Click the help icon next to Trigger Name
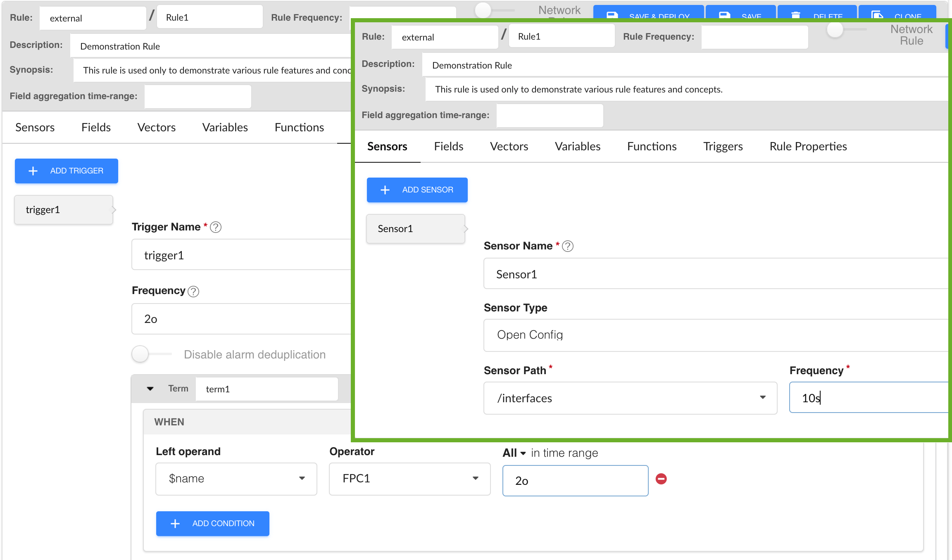Viewport: 952px width, 560px height. point(216,227)
